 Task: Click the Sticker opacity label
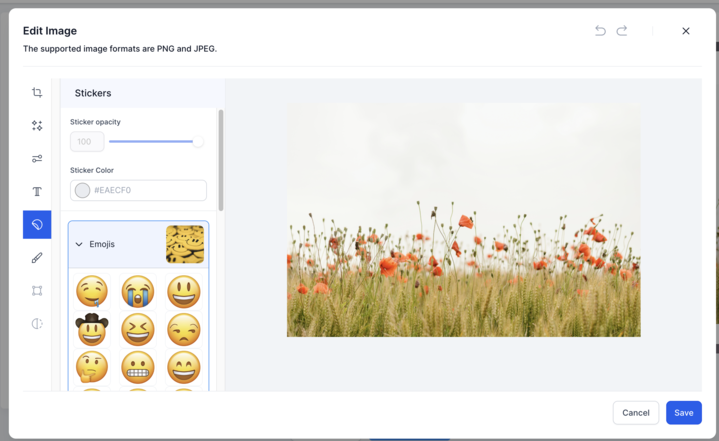(x=95, y=122)
